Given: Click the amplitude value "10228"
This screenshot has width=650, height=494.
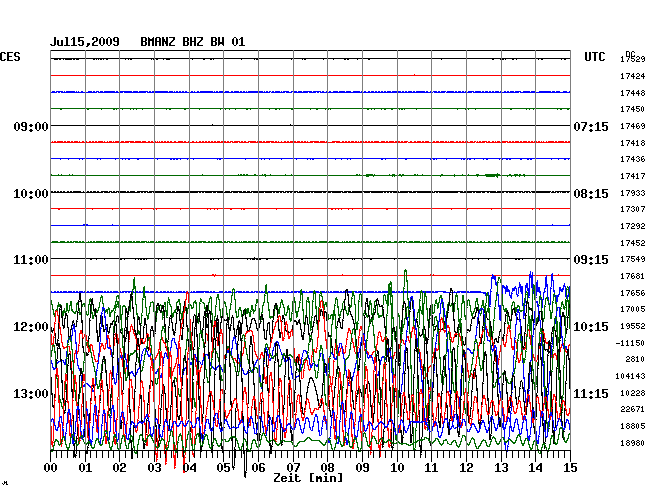Looking at the screenshot, I should [x=633, y=393].
